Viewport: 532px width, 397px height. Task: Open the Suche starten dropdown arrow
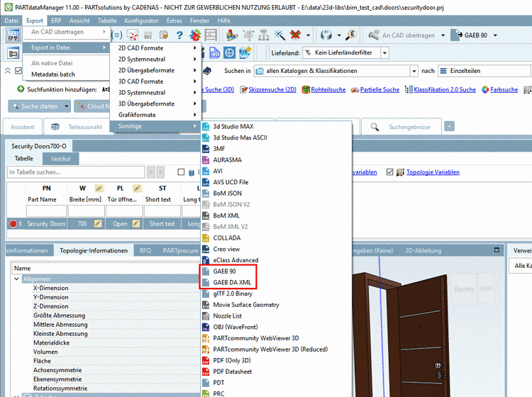(x=67, y=106)
